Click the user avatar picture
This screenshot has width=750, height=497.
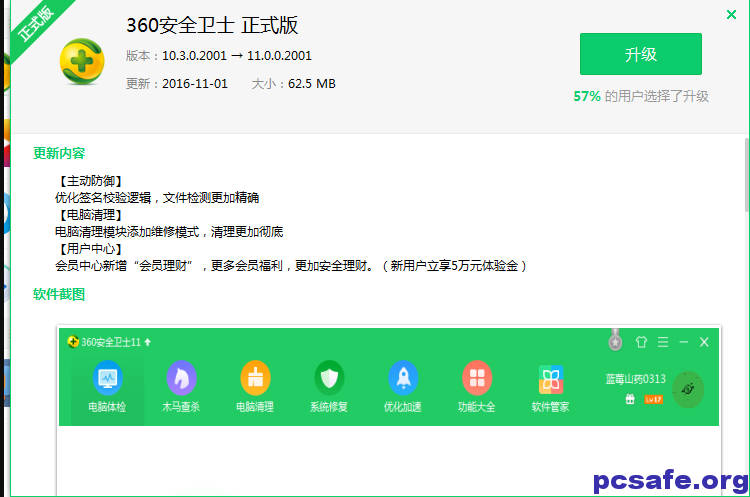687,388
